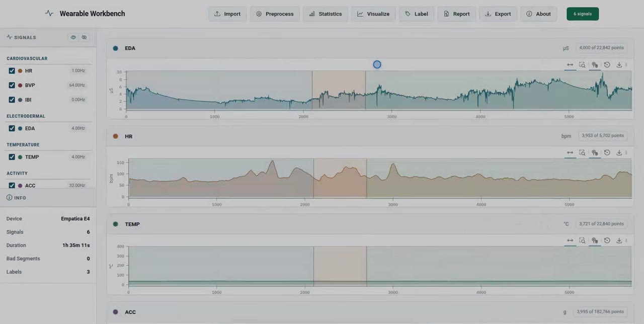Click the '4,000 of 22,842 points' badge
This screenshot has width=644, height=324.
(601, 48)
